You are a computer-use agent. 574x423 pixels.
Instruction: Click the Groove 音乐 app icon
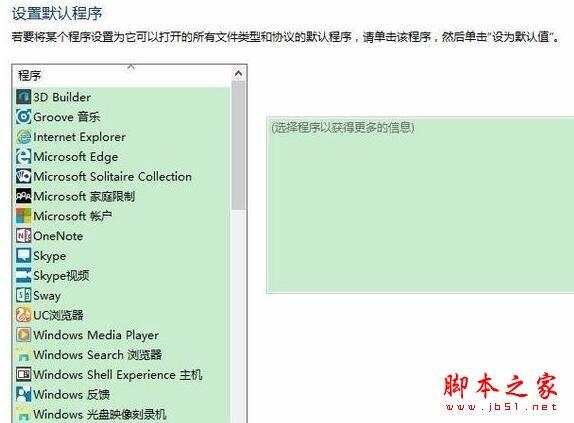[x=23, y=117]
